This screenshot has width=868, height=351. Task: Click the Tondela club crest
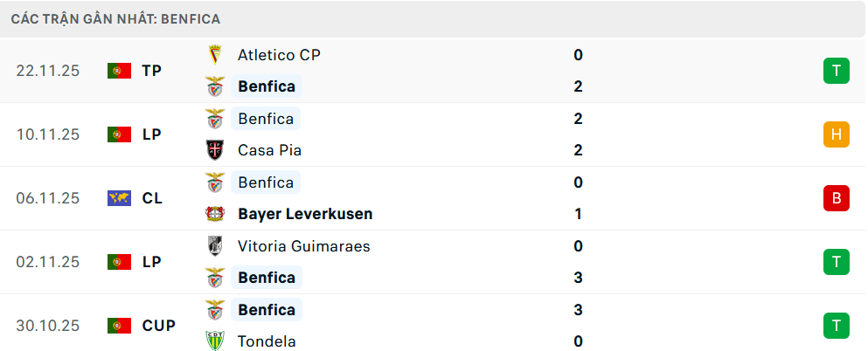coord(214,341)
